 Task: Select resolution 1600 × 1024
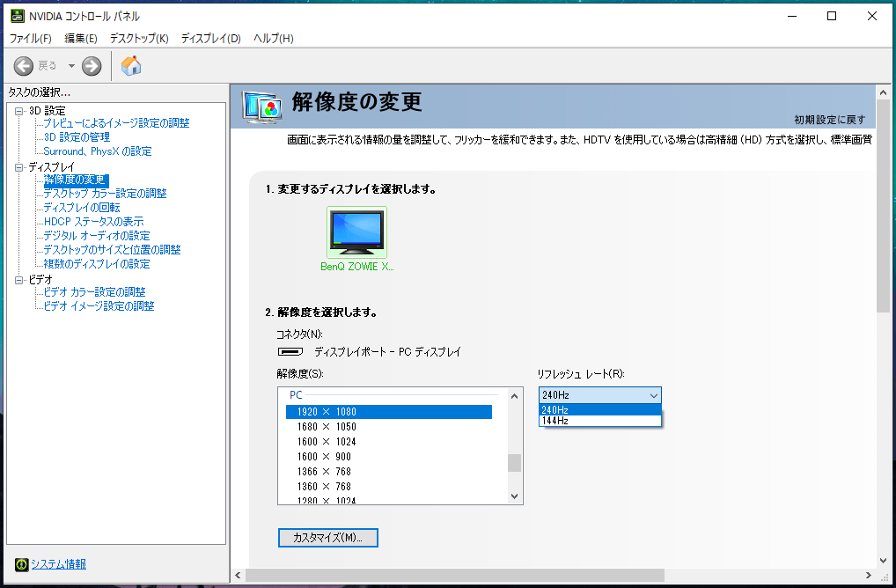[x=388, y=442]
